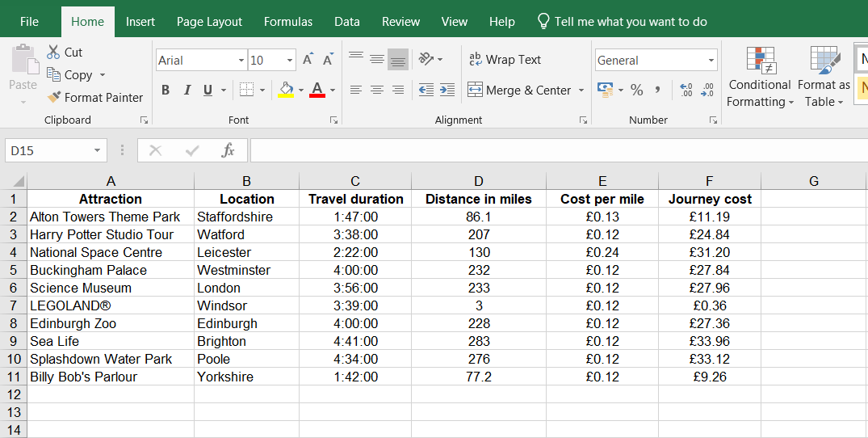868x438 pixels.
Task: Switch to the Formulas tab
Action: click(x=288, y=22)
